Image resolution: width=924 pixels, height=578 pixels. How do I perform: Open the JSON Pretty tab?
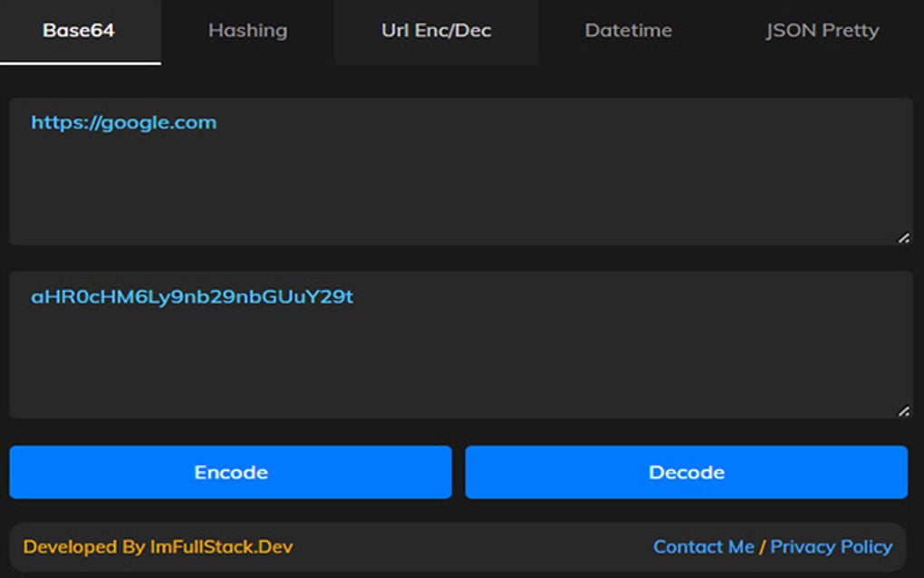click(x=822, y=31)
